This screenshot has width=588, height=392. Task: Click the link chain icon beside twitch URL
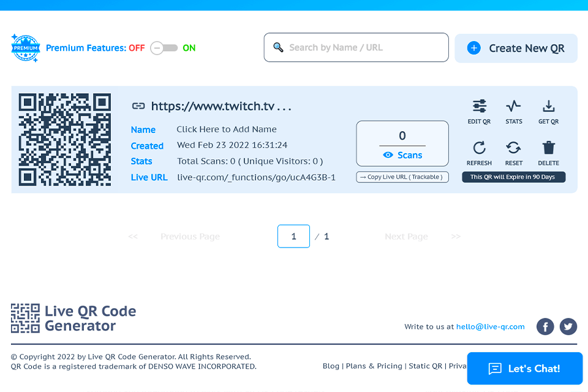pos(138,106)
